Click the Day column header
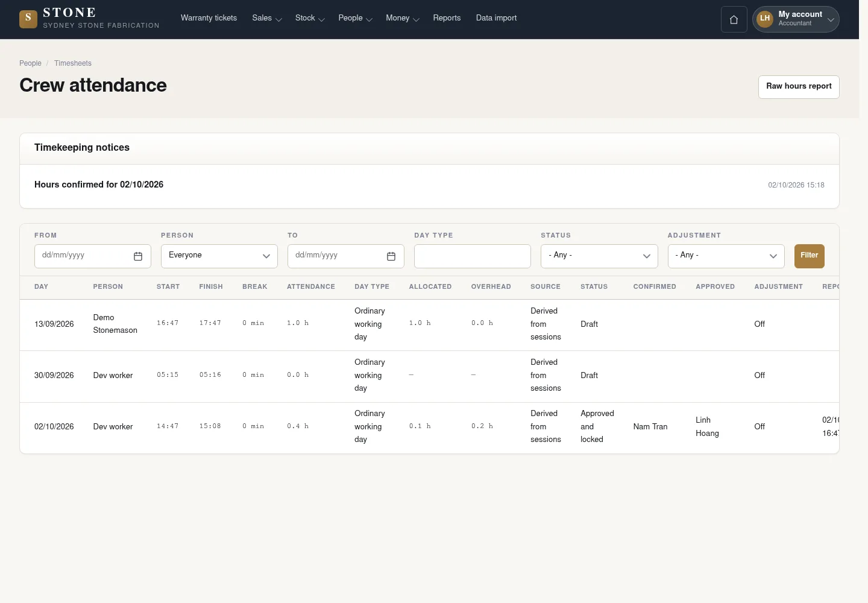Viewport: 868px width, 603px height. [41, 287]
